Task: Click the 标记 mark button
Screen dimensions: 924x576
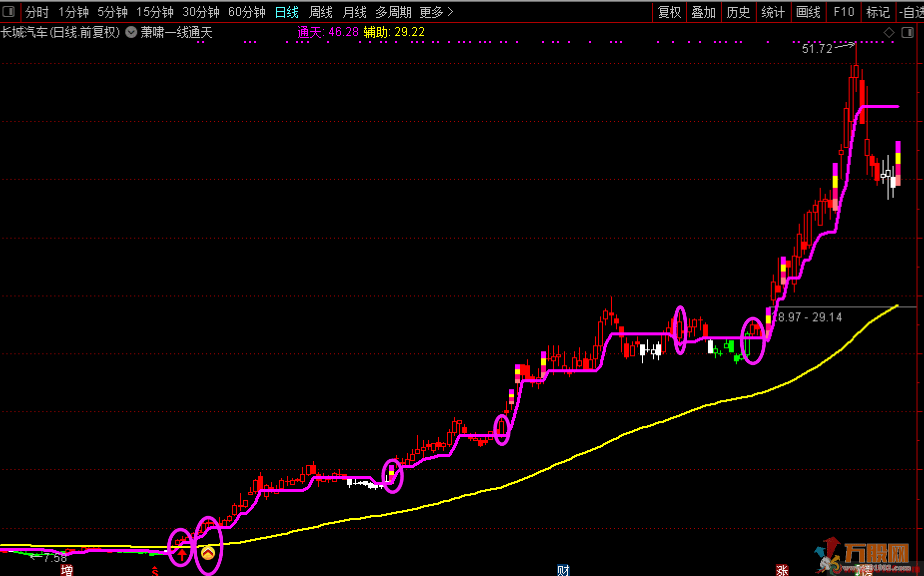Action: [878, 12]
